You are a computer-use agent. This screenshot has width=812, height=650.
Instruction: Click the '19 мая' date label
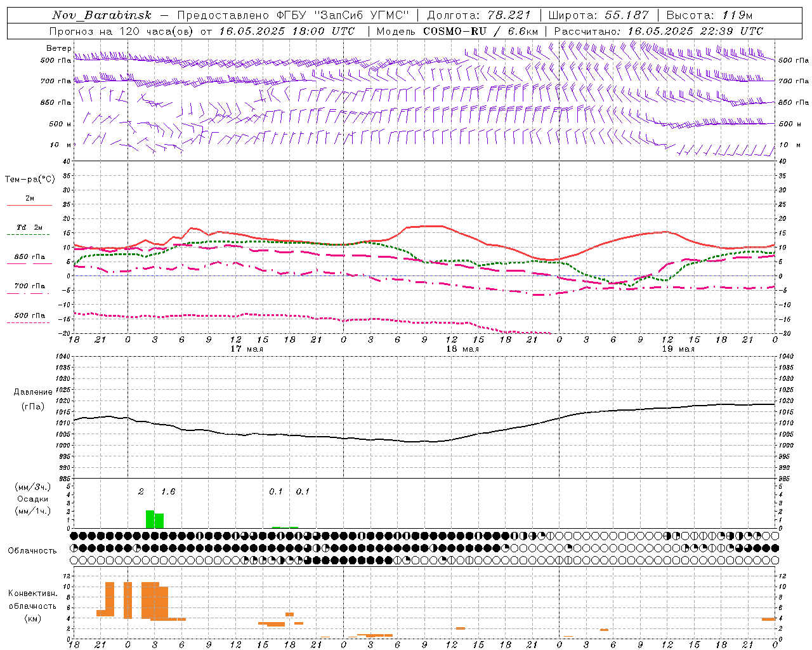(678, 348)
